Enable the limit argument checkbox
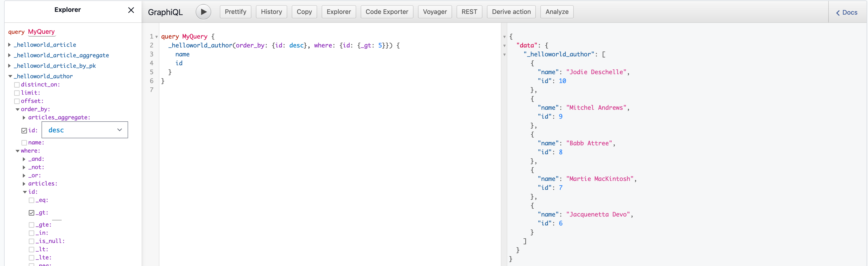Viewport: 868px width, 266px height. tap(17, 93)
